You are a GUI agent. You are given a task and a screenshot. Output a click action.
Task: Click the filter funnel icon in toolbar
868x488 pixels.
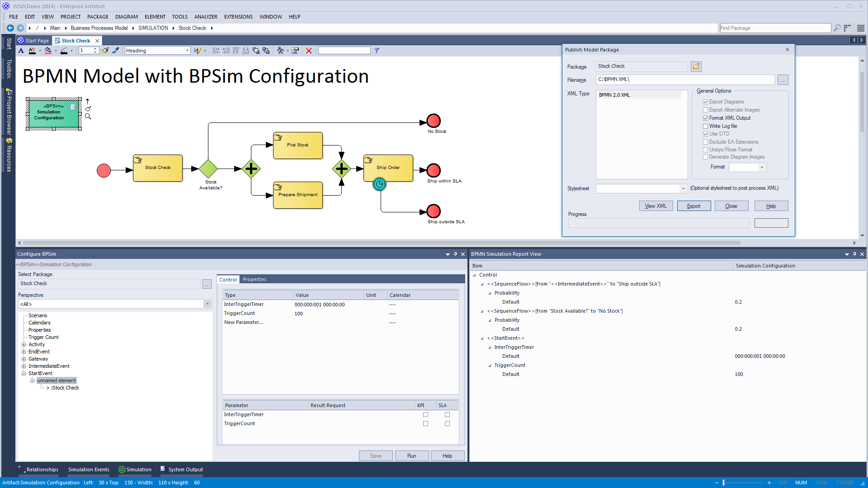[x=377, y=51]
